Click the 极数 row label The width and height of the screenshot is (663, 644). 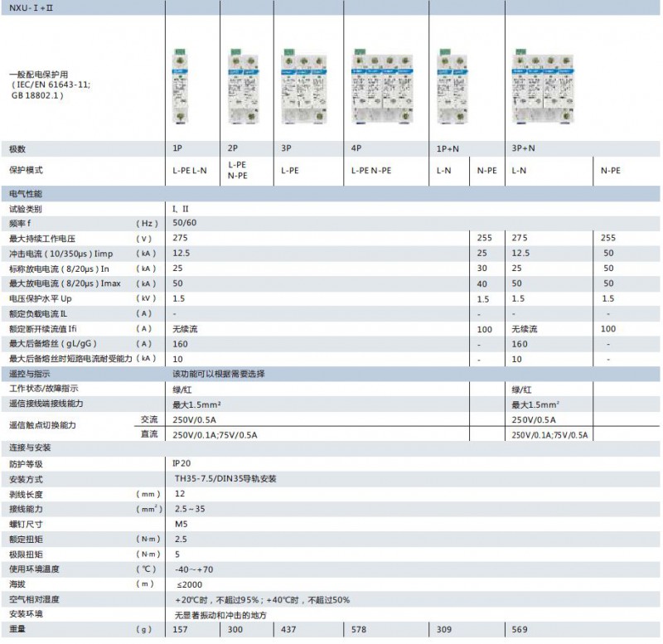point(17,149)
